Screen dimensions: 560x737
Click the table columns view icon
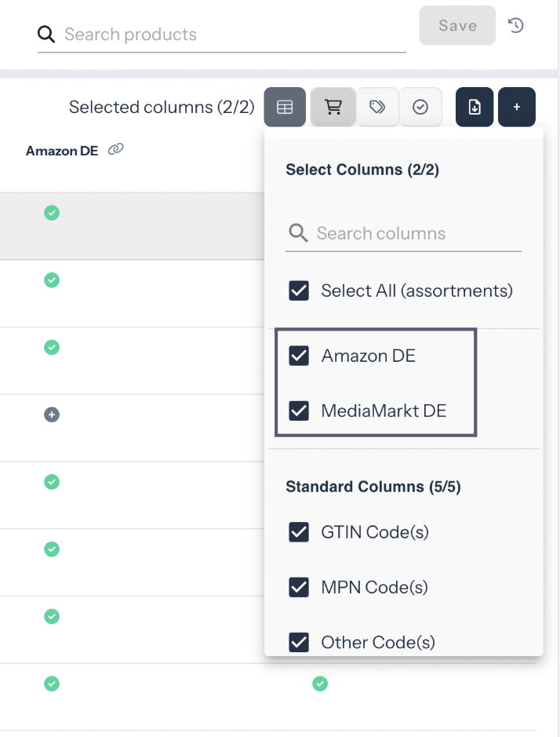tap(285, 107)
